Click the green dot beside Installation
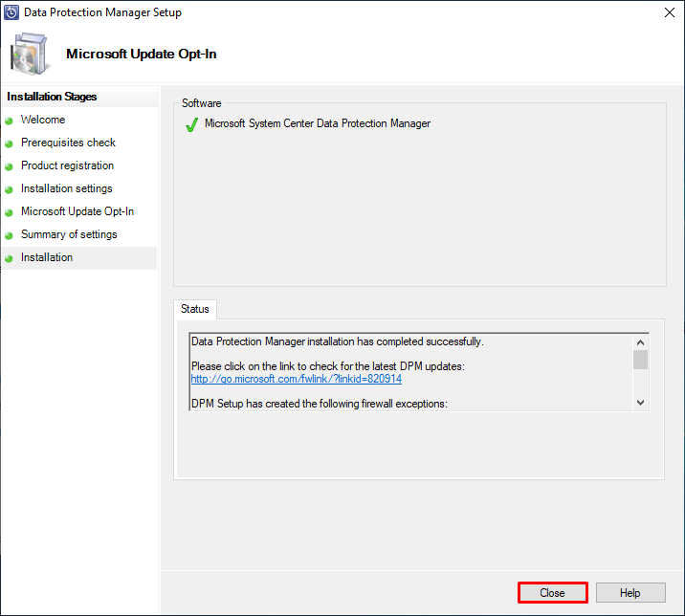 tap(9, 258)
